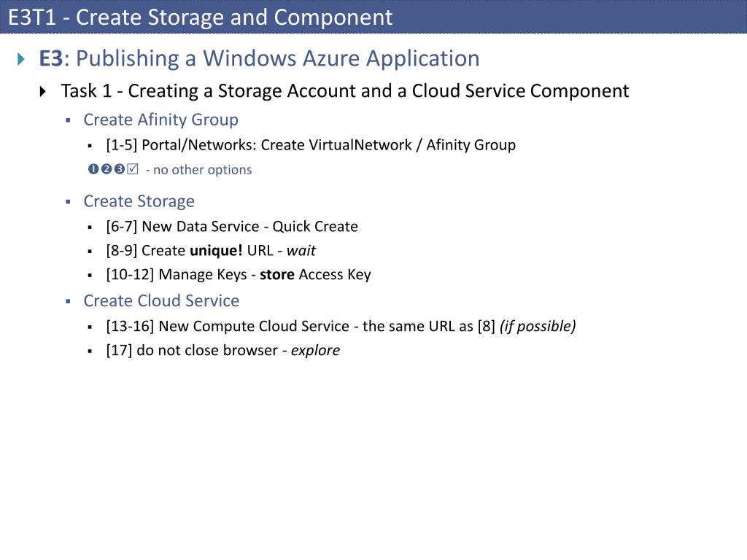Click square bullet beside Create Storage

tap(68, 202)
